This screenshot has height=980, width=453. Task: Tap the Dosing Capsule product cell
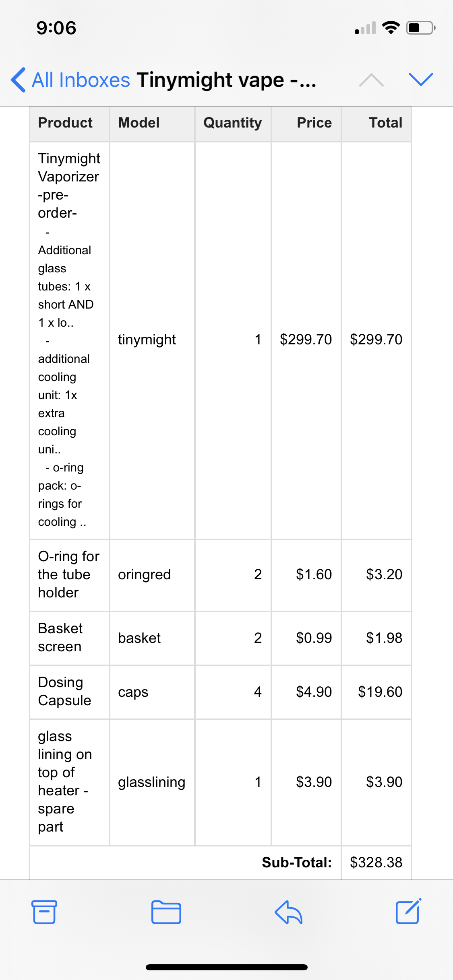pos(64,691)
